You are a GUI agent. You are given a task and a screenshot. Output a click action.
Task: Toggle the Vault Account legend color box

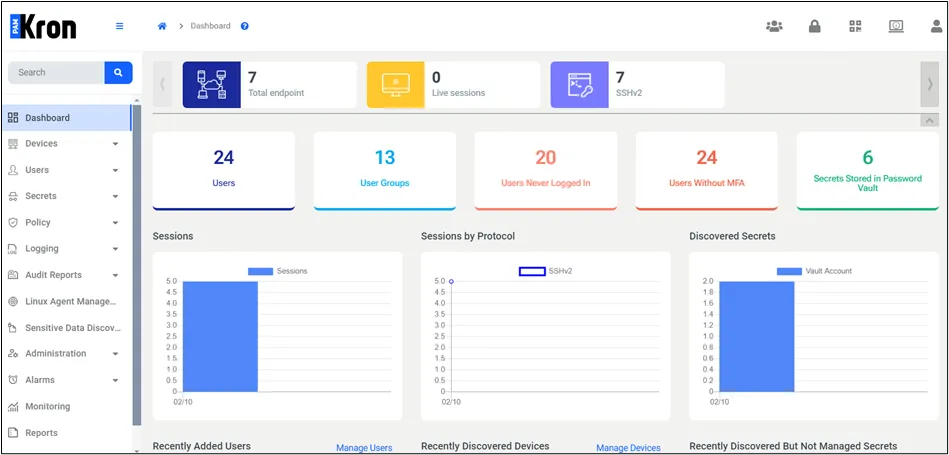point(789,271)
